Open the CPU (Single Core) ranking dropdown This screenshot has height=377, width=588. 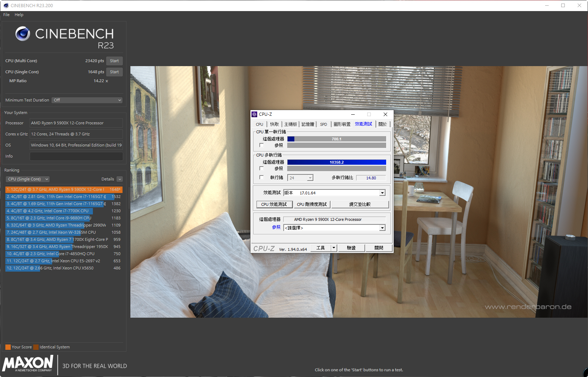28,179
